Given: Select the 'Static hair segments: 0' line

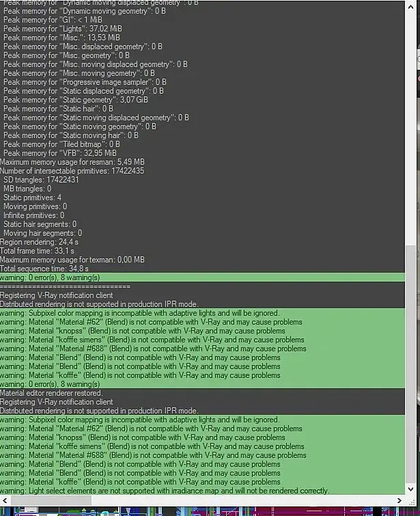Looking at the screenshot, I should point(40,224).
